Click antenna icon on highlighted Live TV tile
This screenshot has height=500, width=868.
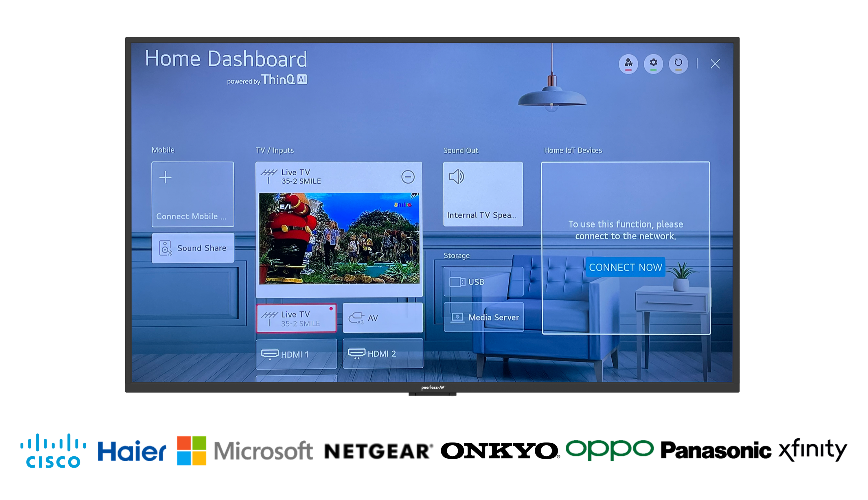click(270, 318)
